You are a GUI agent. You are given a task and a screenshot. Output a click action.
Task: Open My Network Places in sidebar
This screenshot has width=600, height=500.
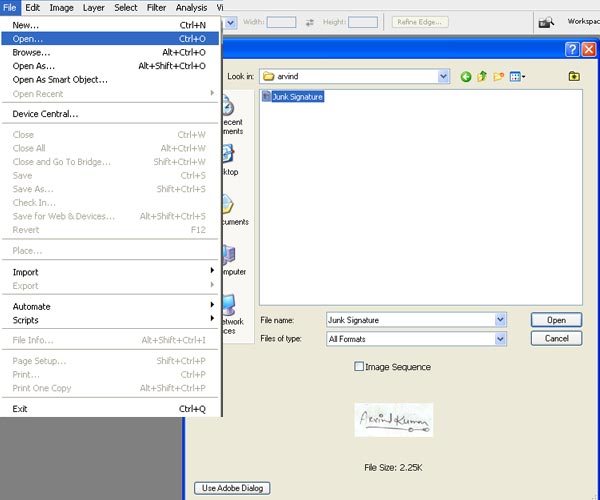(233, 314)
